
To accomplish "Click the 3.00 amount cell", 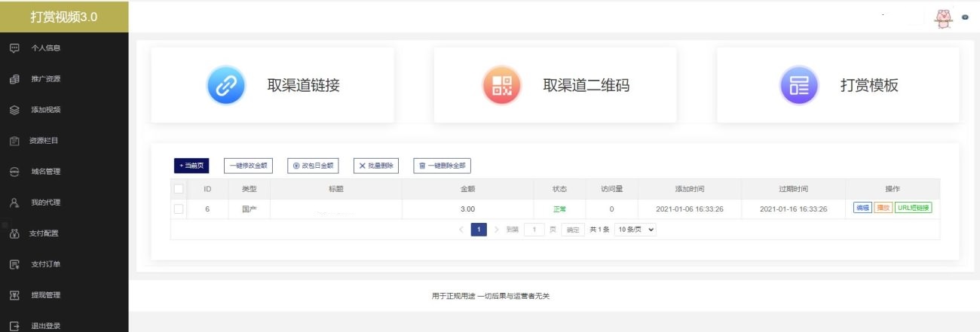I will (x=467, y=209).
